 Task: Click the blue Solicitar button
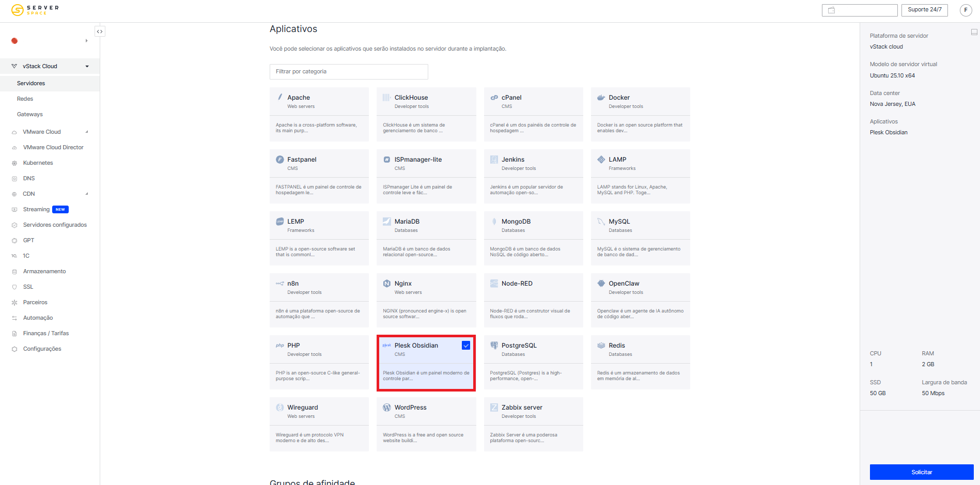point(922,472)
